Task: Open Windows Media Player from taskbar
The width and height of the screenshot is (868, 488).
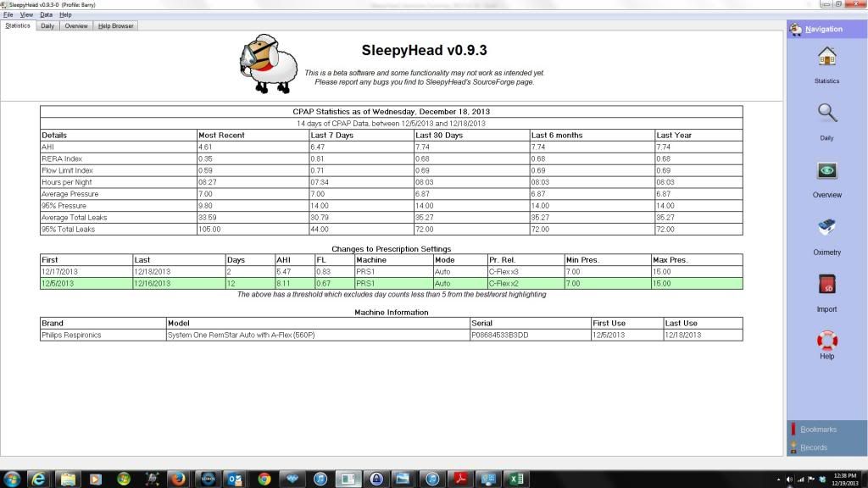Action: click(x=96, y=479)
